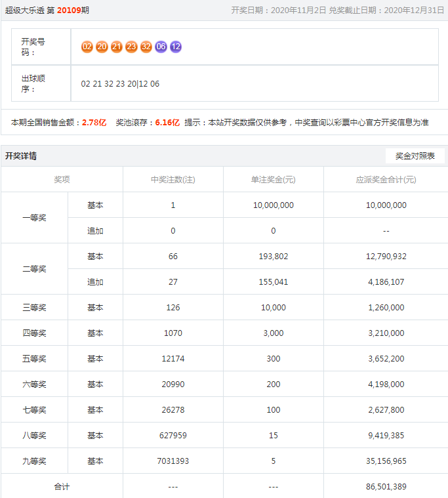448x498 pixels.
Task: Click sixth prize winner count 20990
Action: [x=173, y=384]
